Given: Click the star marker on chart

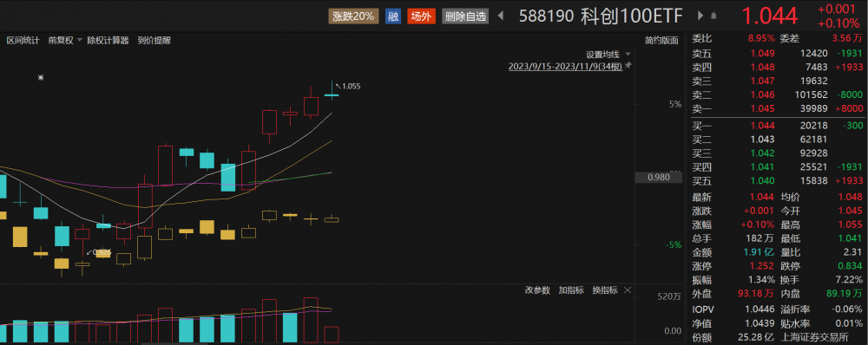Looking at the screenshot, I should pos(41,78).
